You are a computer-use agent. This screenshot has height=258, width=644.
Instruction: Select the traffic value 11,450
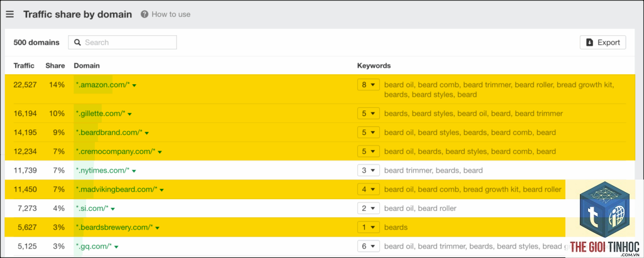(x=25, y=189)
